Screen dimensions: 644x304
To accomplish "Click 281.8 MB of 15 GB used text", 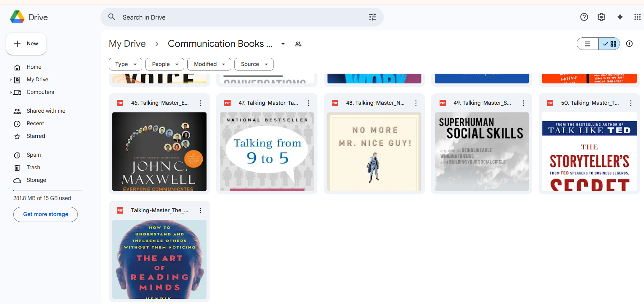I will click(x=42, y=198).
